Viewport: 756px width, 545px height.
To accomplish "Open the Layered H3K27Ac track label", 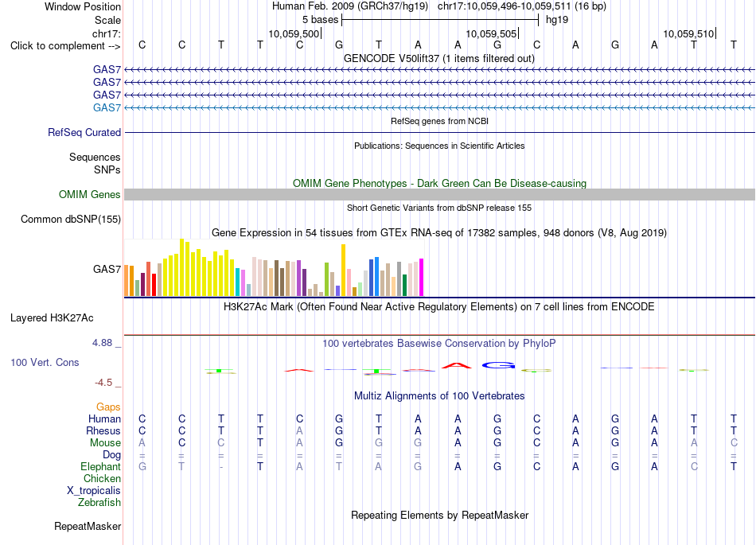I will [52, 317].
